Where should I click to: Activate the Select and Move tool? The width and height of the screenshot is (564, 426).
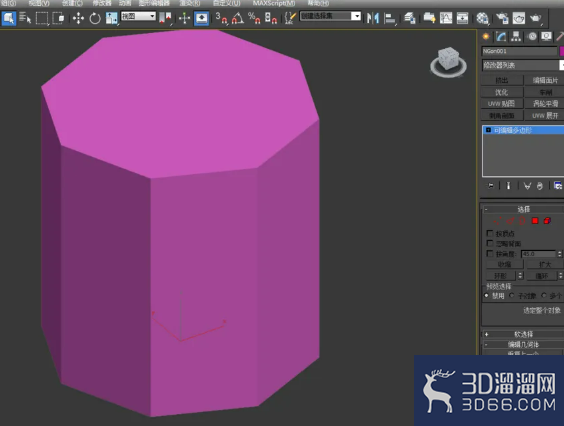(78, 18)
